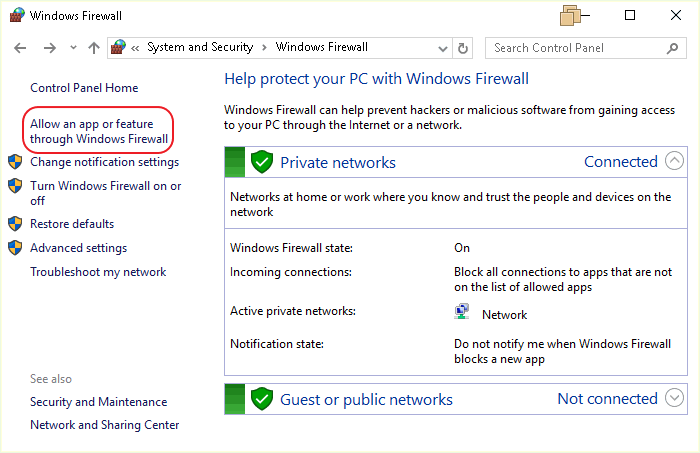700x453 pixels.
Task: Open the recent locations dropdown arrow
Action: 72,48
